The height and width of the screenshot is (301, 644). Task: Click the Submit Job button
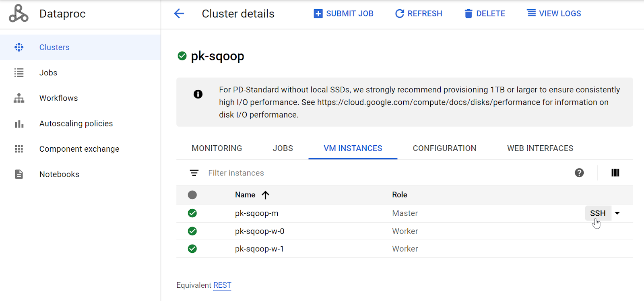[343, 13]
